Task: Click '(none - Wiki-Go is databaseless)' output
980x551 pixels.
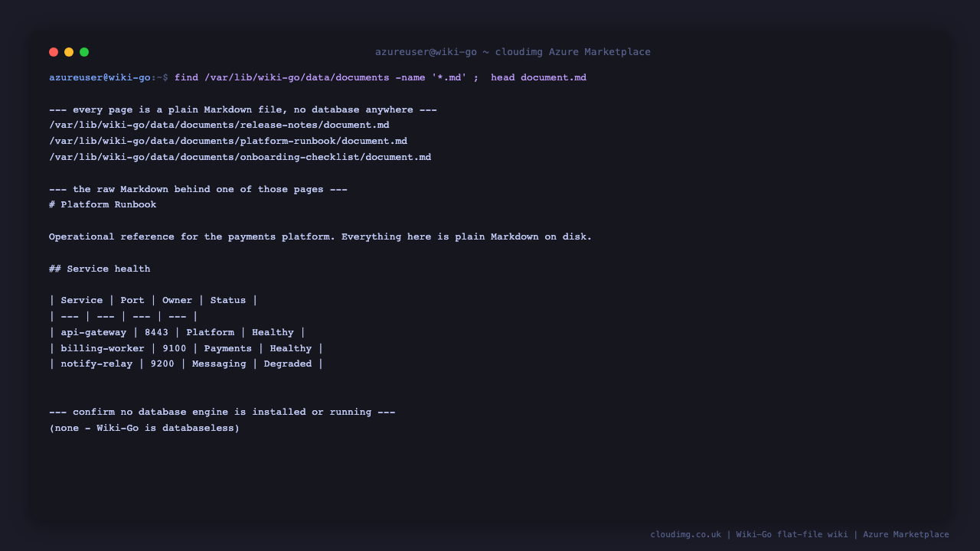Action: [144, 429]
